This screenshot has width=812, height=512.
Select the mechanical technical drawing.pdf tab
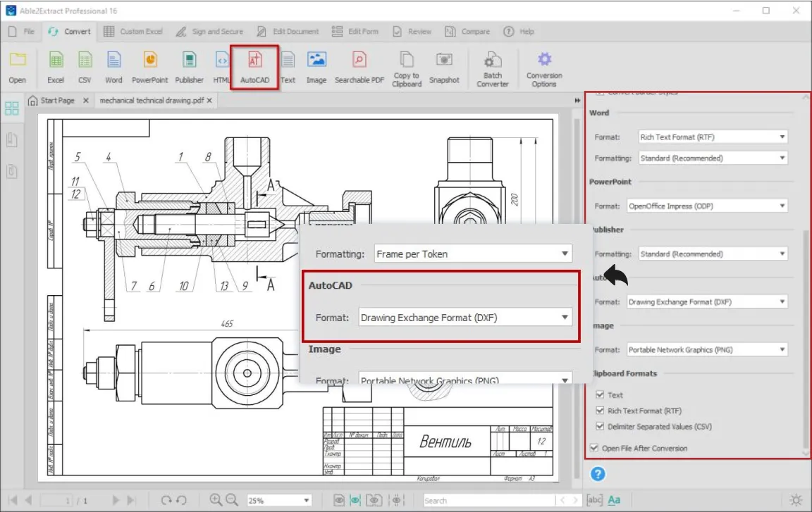tap(152, 100)
